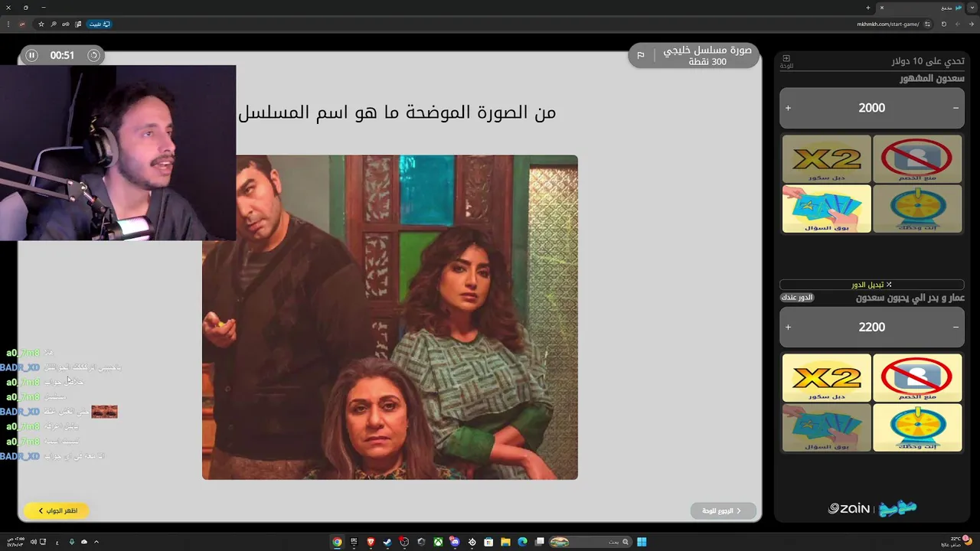This screenshot has width=980, height=551.
Task: Click the blue game logo beside zain
Action: tap(897, 508)
